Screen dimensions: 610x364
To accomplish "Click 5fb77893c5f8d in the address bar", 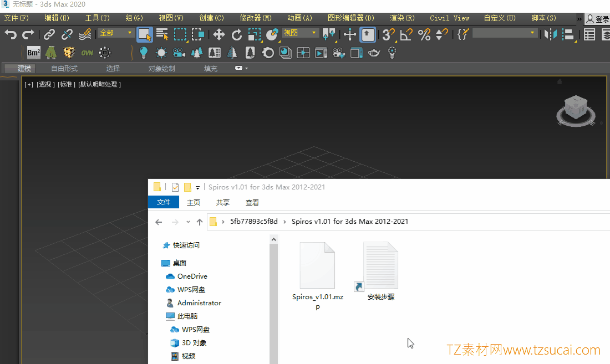I will (254, 222).
